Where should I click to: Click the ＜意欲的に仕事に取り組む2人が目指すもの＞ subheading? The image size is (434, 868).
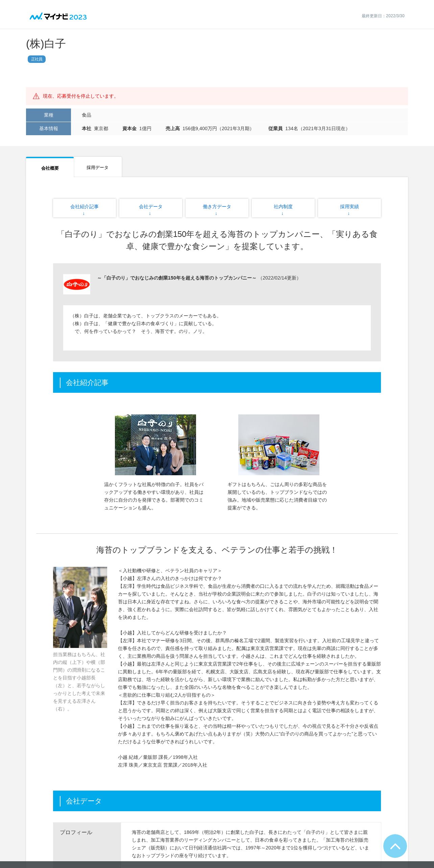pyautogui.click(x=167, y=695)
